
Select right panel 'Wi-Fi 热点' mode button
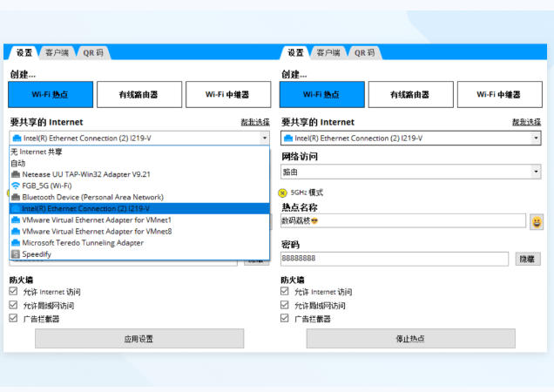pos(322,94)
